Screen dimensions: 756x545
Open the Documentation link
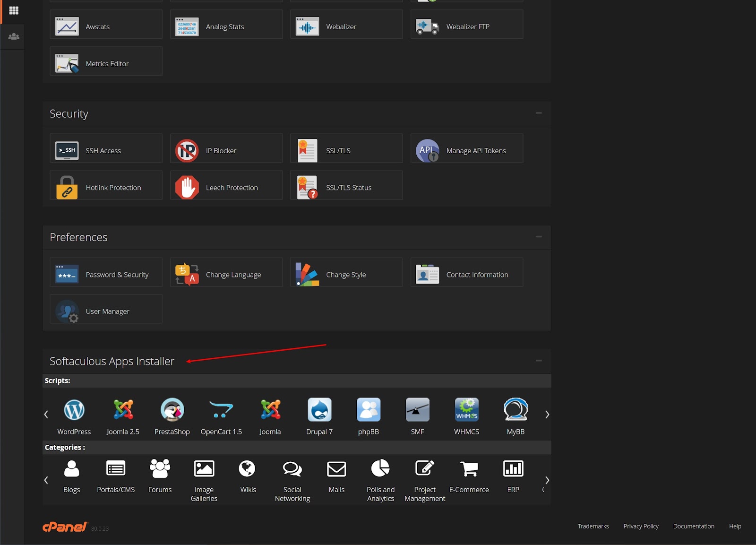(x=694, y=526)
